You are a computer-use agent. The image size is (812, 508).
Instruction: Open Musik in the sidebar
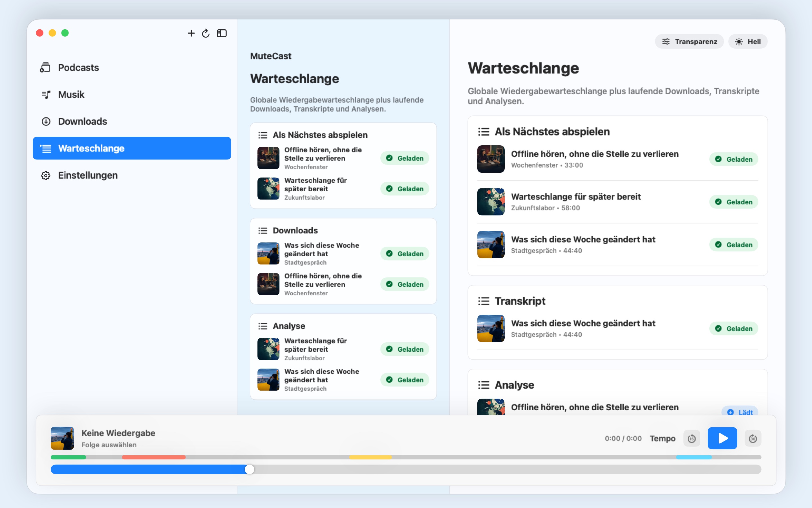point(132,95)
